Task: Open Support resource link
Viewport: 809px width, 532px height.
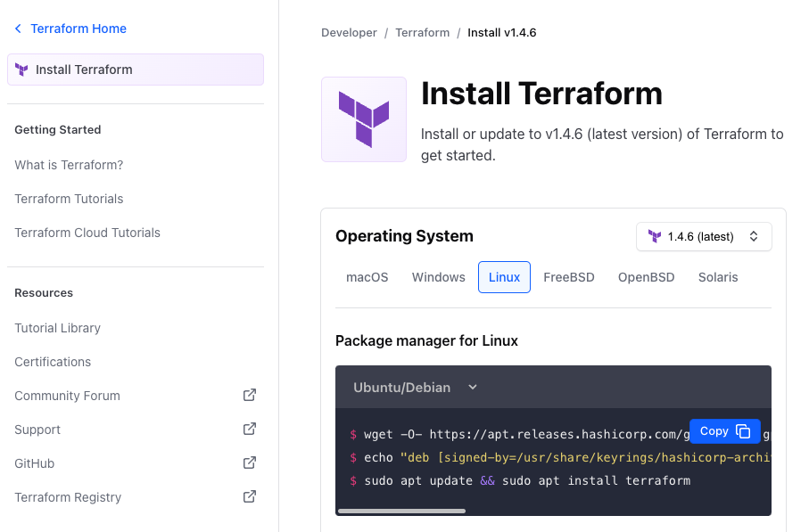Action: [37, 430]
